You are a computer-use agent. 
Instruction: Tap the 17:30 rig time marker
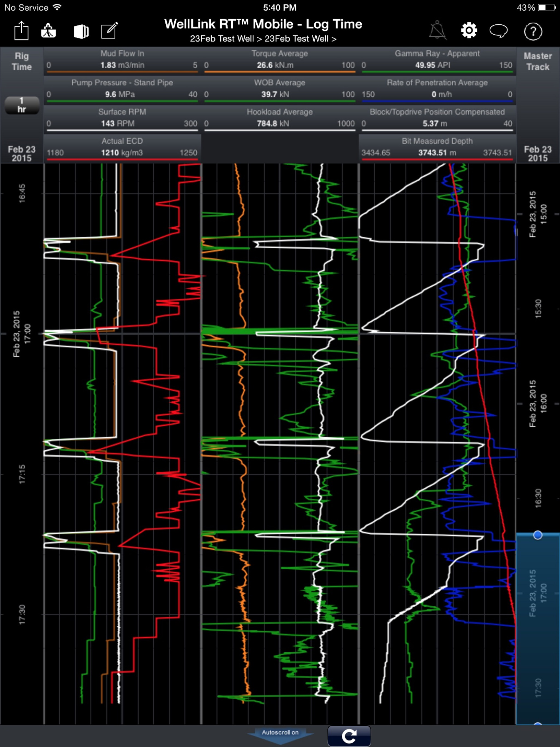click(22, 614)
